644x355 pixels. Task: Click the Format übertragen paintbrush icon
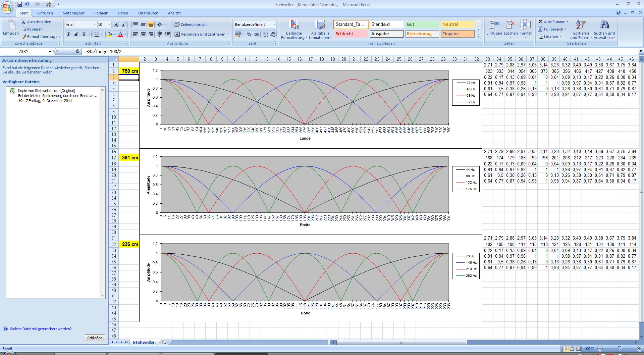point(23,37)
